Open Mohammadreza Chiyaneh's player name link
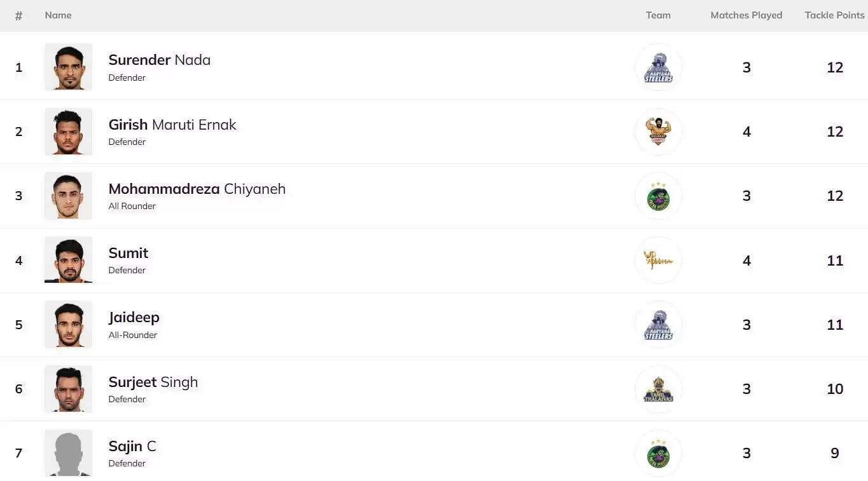The height and width of the screenshot is (481, 868). point(197,189)
